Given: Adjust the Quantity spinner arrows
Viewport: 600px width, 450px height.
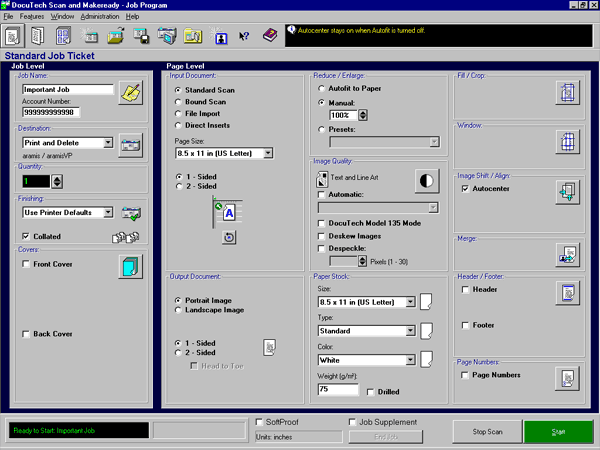Looking at the screenshot, I should [57, 181].
